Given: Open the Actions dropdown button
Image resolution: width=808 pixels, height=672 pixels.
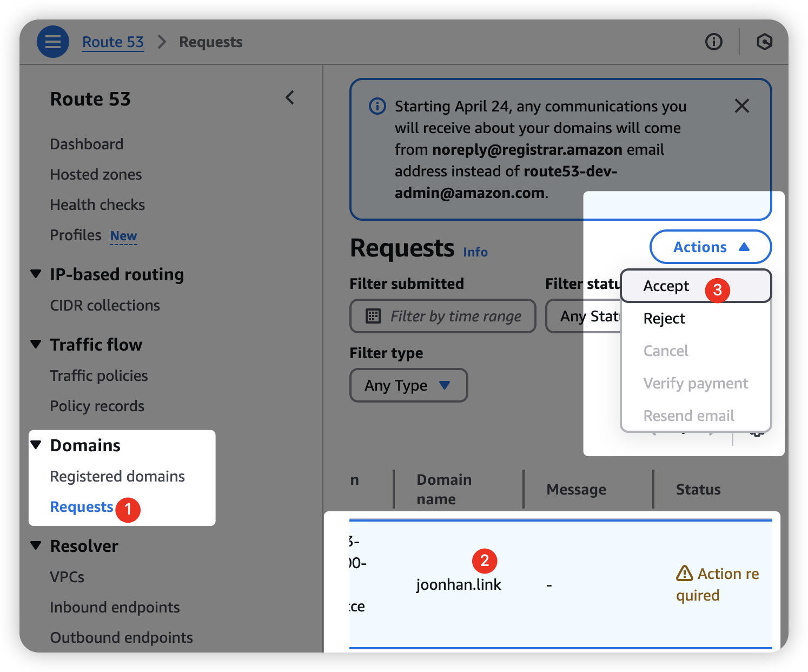Looking at the screenshot, I should (710, 247).
